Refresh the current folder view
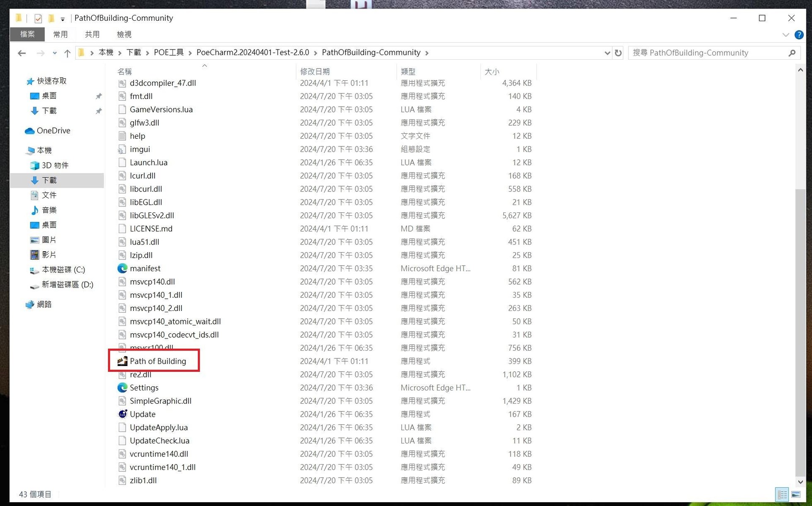The width and height of the screenshot is (812, 506). (x=618, y=53)
